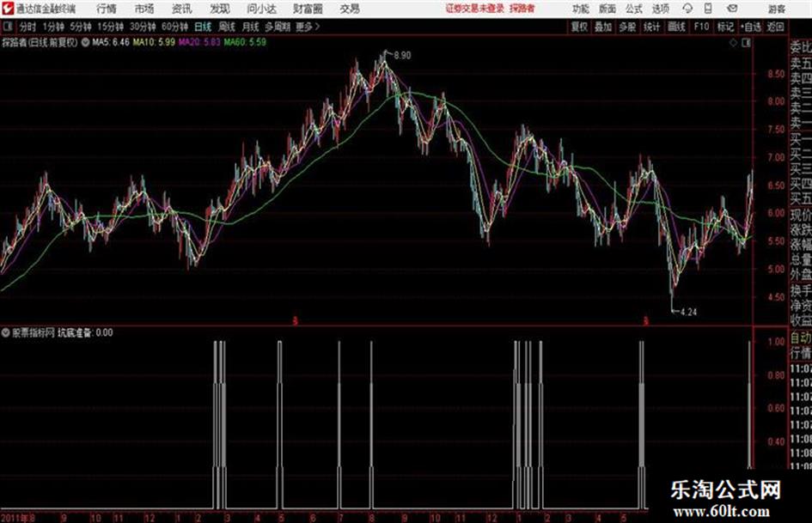This screenshot has width=812, height=523.
Task: Open the mobile phone icon in title bar
Action: [x=708, y=9]
